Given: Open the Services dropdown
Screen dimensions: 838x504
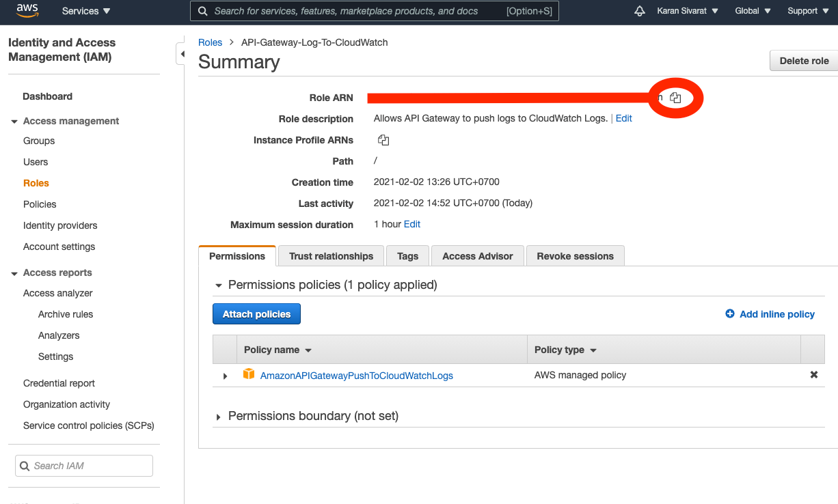Looking at the screenshot, I should [x=85, y=10].
